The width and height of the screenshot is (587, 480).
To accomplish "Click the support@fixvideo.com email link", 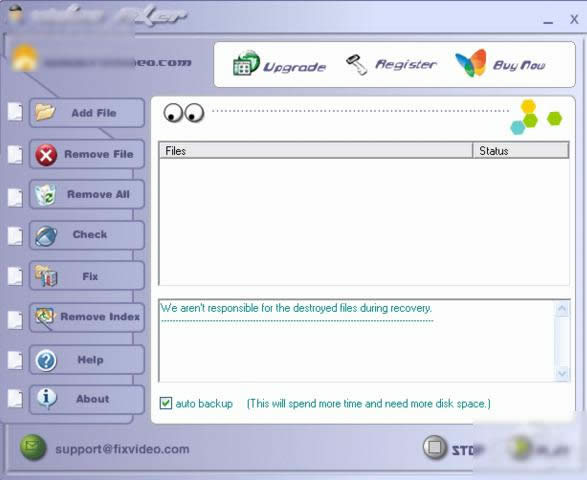I will (122, 449).
